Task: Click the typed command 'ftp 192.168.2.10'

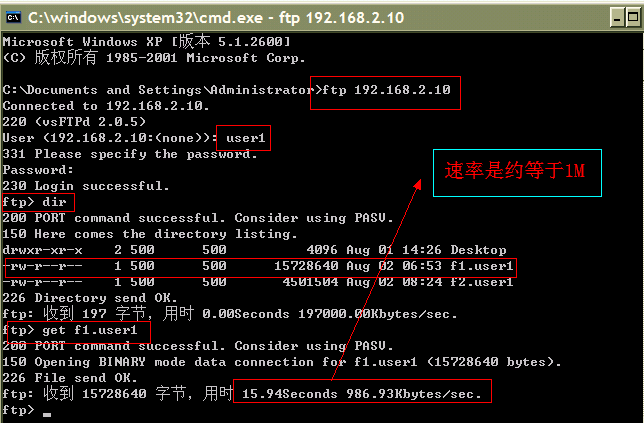Action: 386,90
